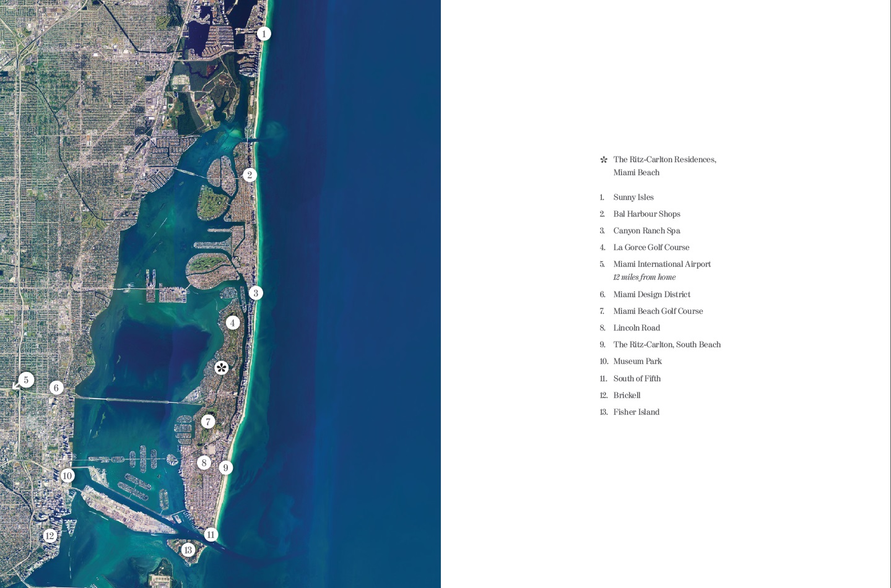Image resolution: width=891 pixels, height=588 pixels.
Task: Click map marker number 1 for Sunny Isles
Action: click(x=264, y=34)
